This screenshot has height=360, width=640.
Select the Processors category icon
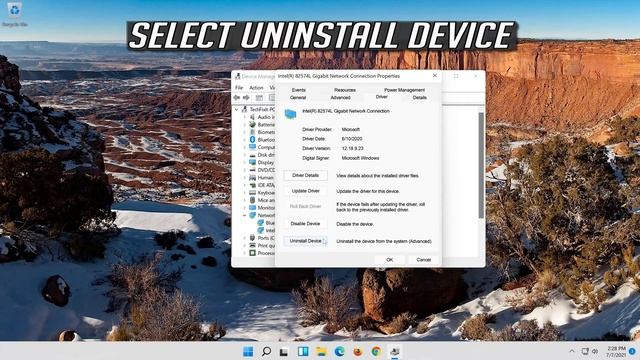(x=253, y=253)
